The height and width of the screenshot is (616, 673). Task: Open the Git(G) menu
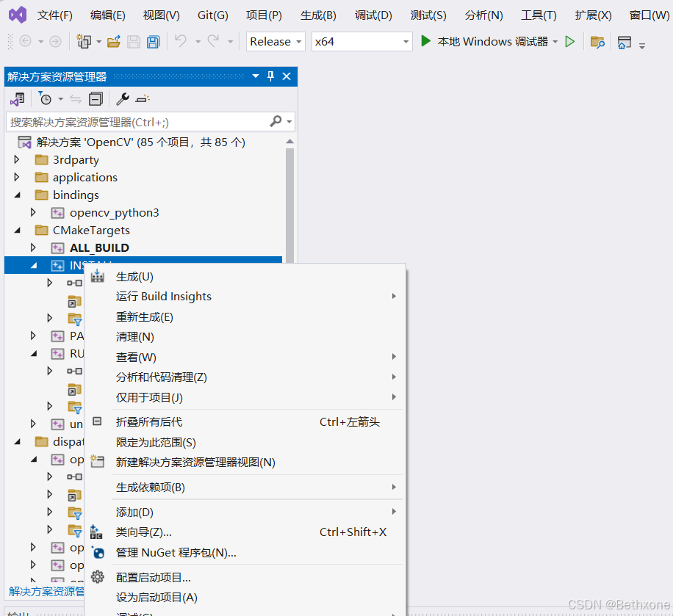click(x=213, y=15)
